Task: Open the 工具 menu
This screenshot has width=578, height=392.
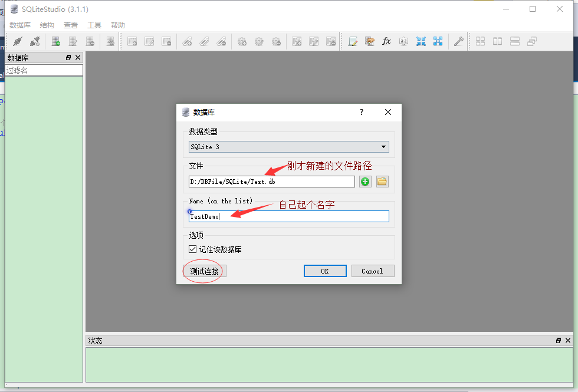Action: click(x=96, y=25)
